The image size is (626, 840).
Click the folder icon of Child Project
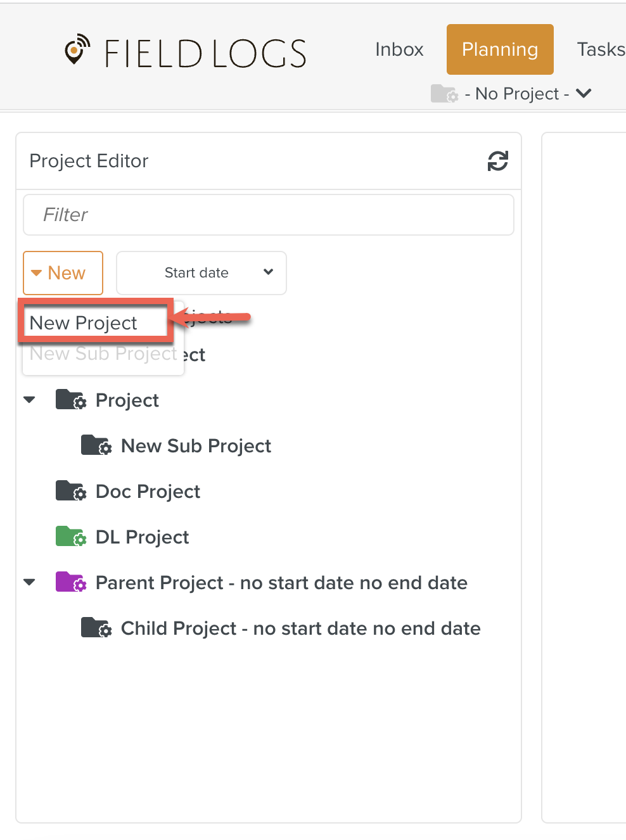coord(96,628)
